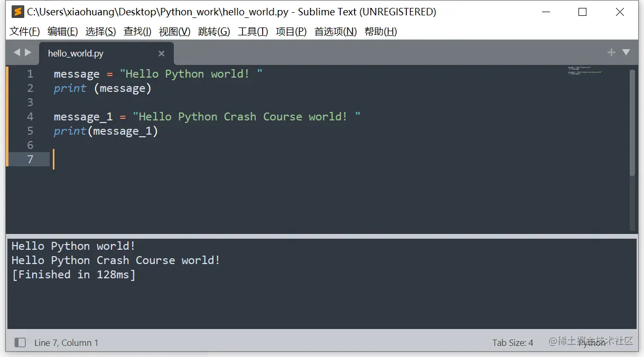Open the 项目(P) menu
The image size is (644, 357).
point(291,32)
